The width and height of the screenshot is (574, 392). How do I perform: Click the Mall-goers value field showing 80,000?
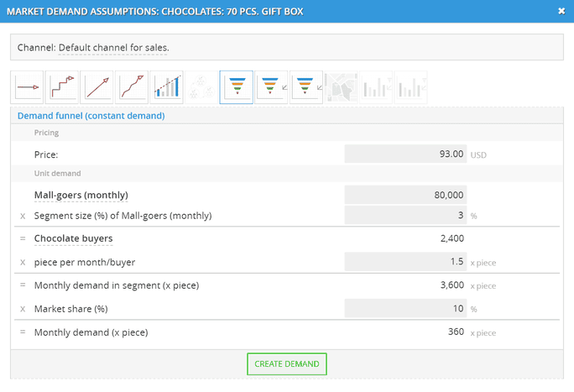(x=405, y=195)
